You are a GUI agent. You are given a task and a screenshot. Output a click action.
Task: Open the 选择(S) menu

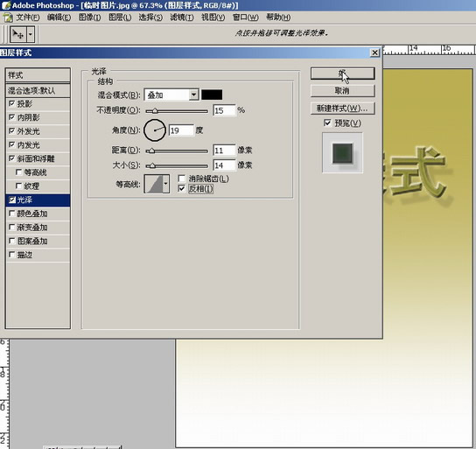pos(150,18)
